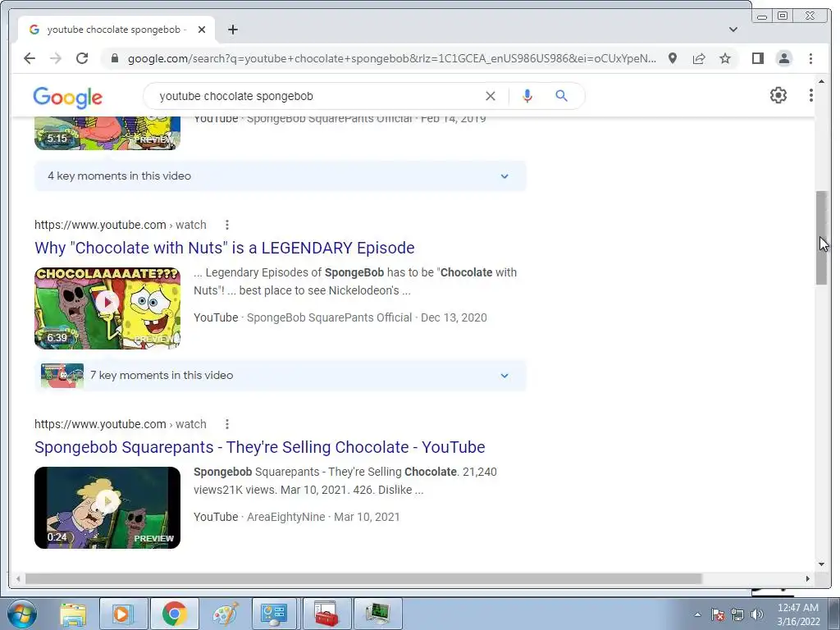Go back to the previous page
This screenshot has height=630, width=840.
30,58
